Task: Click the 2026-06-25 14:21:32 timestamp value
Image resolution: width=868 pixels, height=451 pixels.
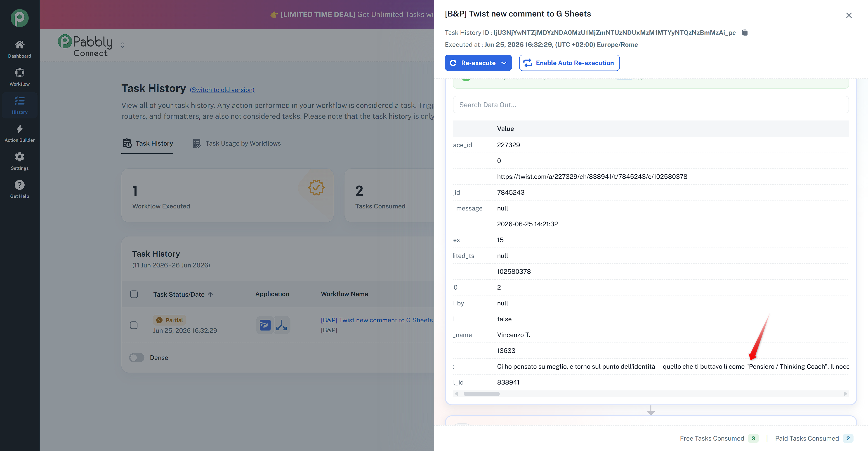Action: [x=527, y=224]
